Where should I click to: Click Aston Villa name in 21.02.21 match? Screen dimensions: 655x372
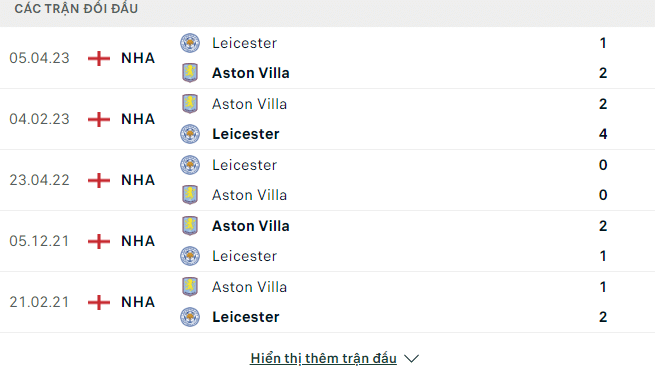click(249, 287)
